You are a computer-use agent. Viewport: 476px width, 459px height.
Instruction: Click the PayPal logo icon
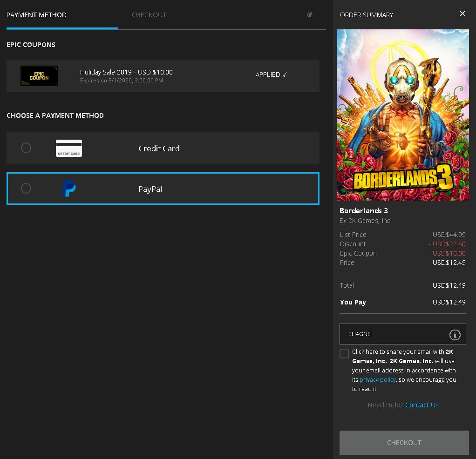click(69, 189)
